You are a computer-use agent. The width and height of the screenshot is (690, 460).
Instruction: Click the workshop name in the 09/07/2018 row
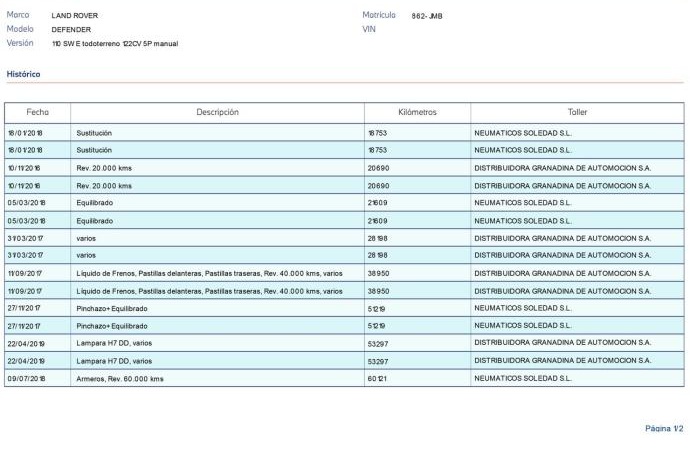click(x=522, y=379)
